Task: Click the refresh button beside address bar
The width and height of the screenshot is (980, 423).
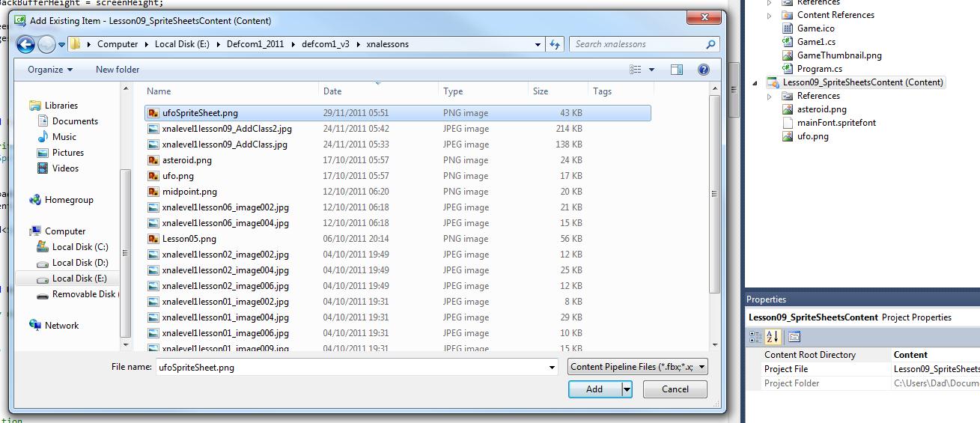Action: coord(555,45)
